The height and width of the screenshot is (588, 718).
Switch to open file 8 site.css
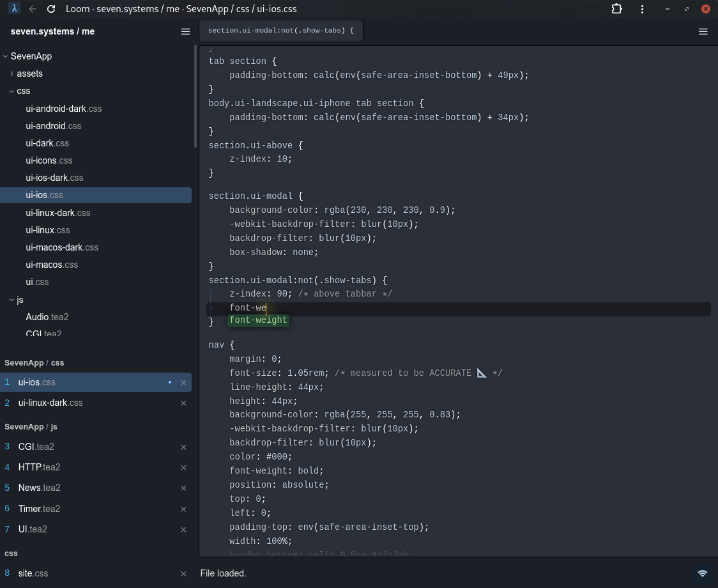coord(96,573)
